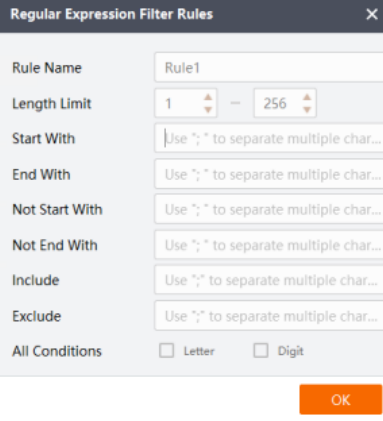The image size is (383, 421).
Task: Increase the minimum length limit value
Action: click(208, 97)
